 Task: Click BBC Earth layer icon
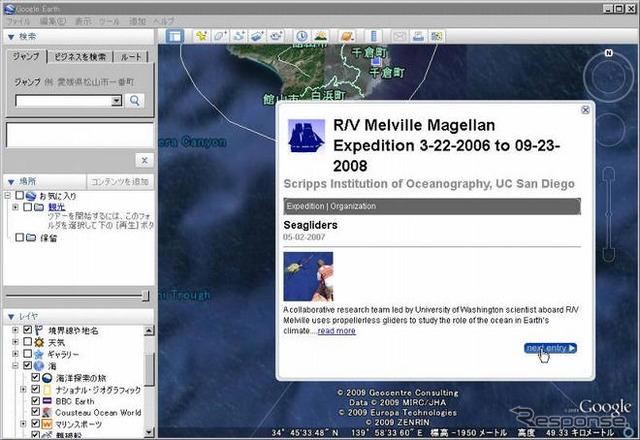[47, 401]
